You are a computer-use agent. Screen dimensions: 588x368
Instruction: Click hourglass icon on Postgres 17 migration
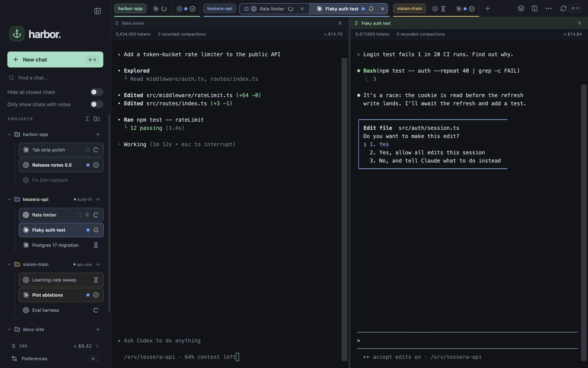96,245
